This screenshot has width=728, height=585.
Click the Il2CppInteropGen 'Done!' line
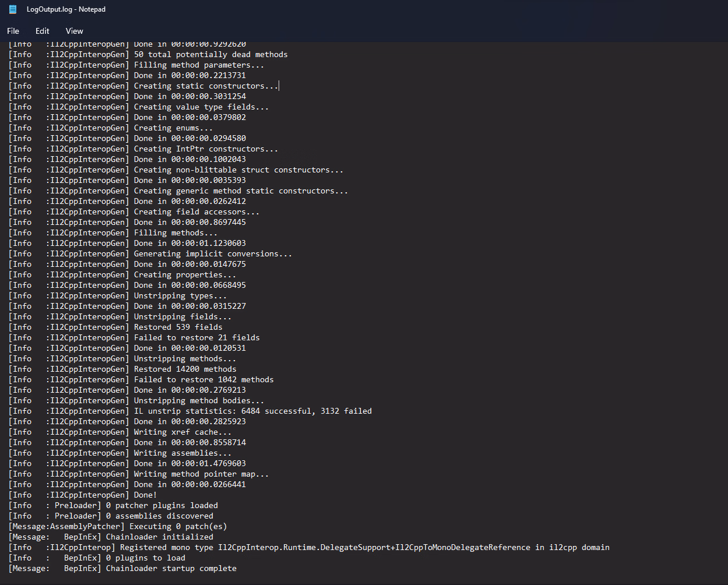83,495
